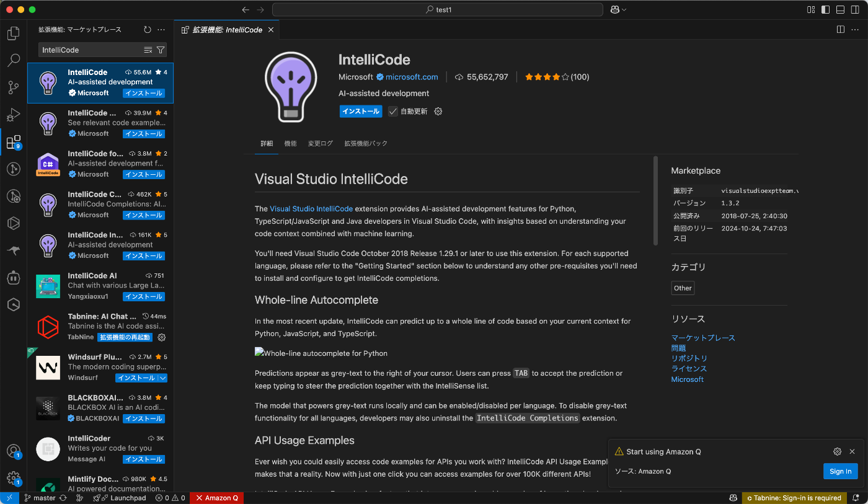Image resolution: width=868 pixels, height=504 pixels.
Task: Switch to the 詳細 details tab
Action: pyautogui.click(x=267, y=143)
